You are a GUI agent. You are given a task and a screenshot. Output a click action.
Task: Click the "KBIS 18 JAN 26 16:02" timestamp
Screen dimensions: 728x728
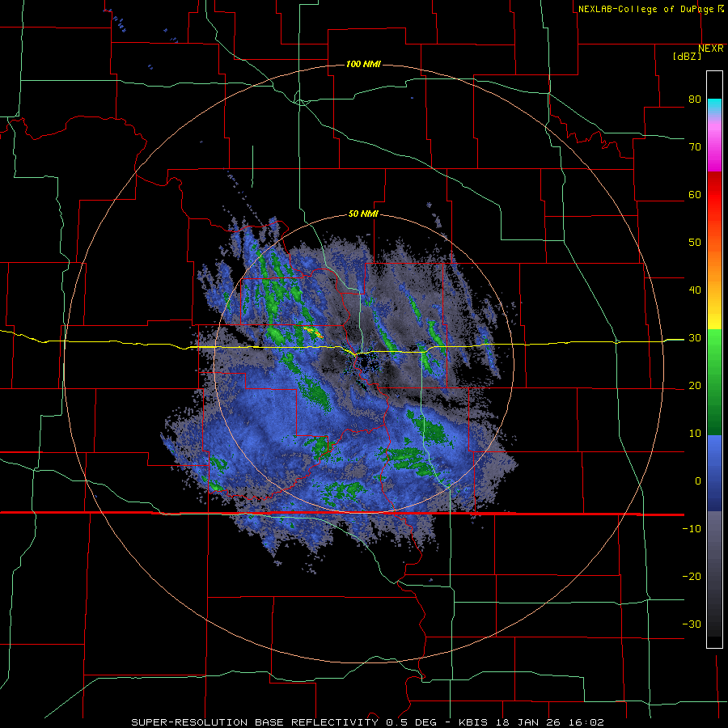coord(531,722)
